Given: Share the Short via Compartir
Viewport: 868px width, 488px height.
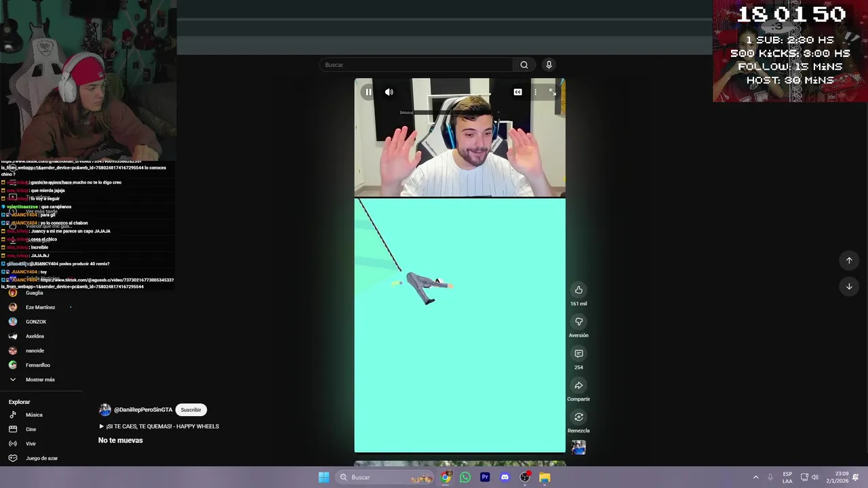Looking at the screenshot, I should point(578,386).
